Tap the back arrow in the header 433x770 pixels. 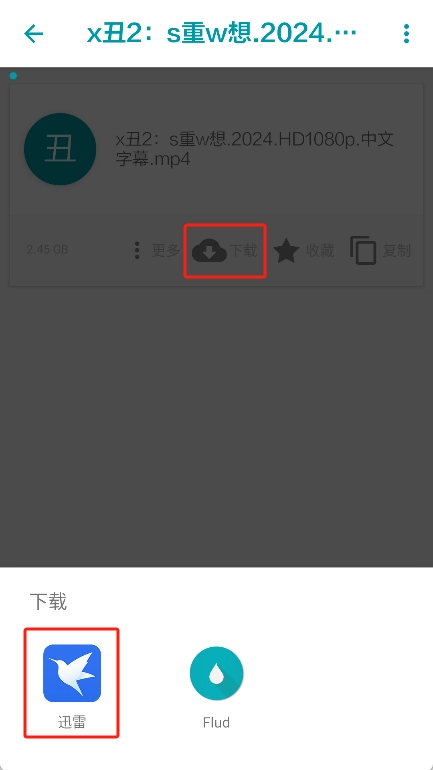coord(34,33)
